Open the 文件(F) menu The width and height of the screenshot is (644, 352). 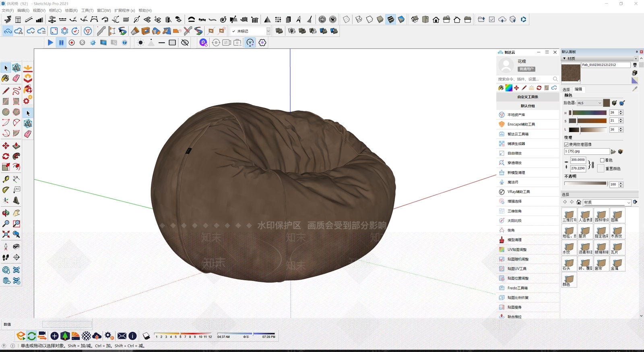coord(8,10)
